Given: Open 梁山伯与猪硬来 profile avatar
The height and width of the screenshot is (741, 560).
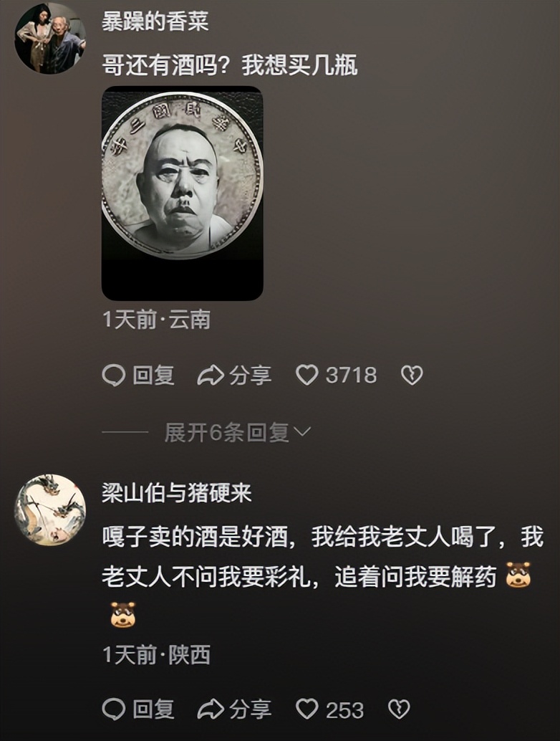Looking at the screenshot, I should coord(50,510).
